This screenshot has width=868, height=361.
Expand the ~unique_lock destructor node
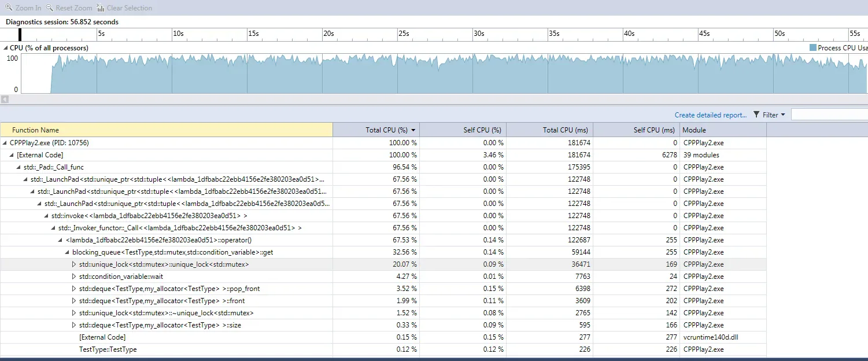tap(74, 313)
